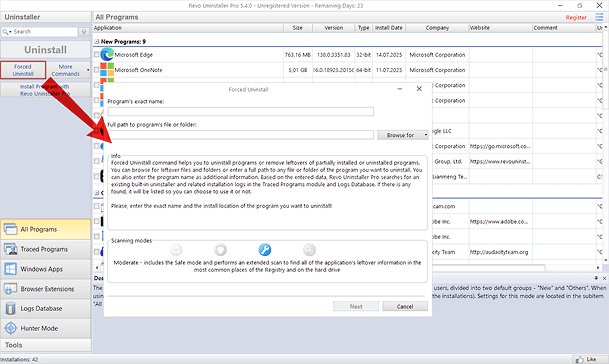Tick the checkbox in adobe.co website row
609x364 pixels.
(x=97, y=221)
